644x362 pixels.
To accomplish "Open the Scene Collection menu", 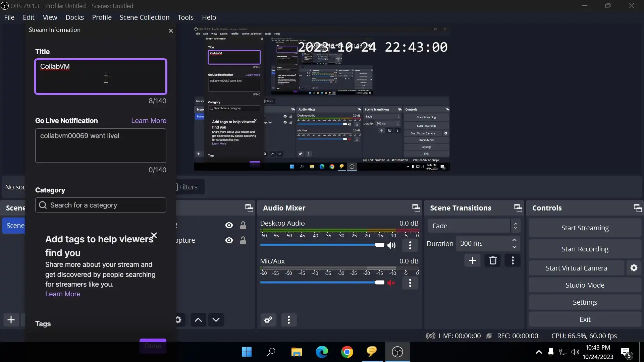I will pos(144,17).
